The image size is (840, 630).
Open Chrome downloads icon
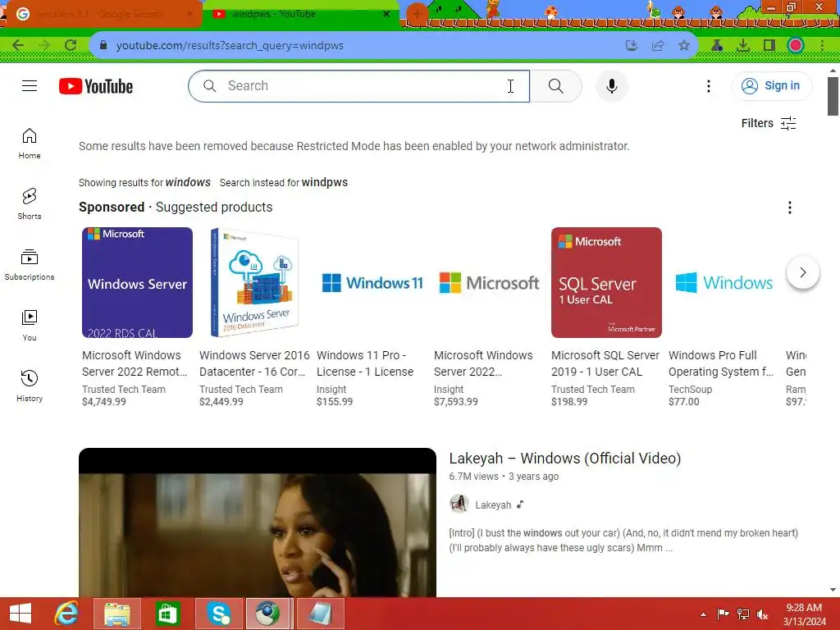click(x=743, y=46)
